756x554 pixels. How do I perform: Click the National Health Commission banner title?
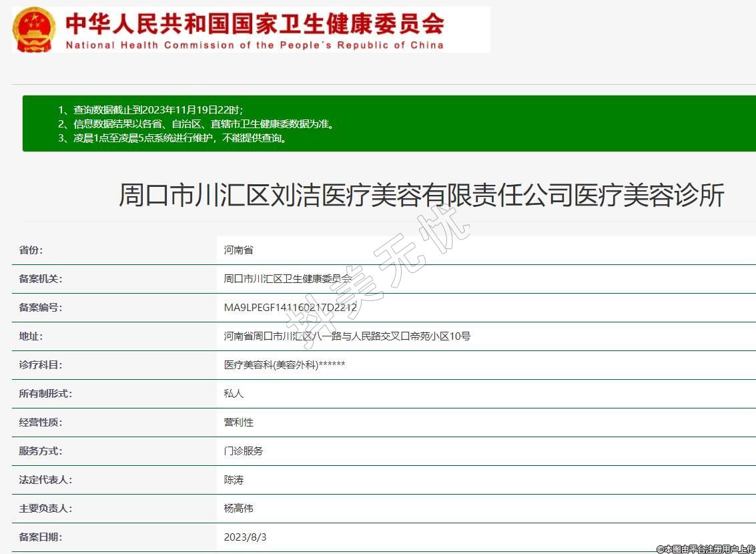pos(255,23)
